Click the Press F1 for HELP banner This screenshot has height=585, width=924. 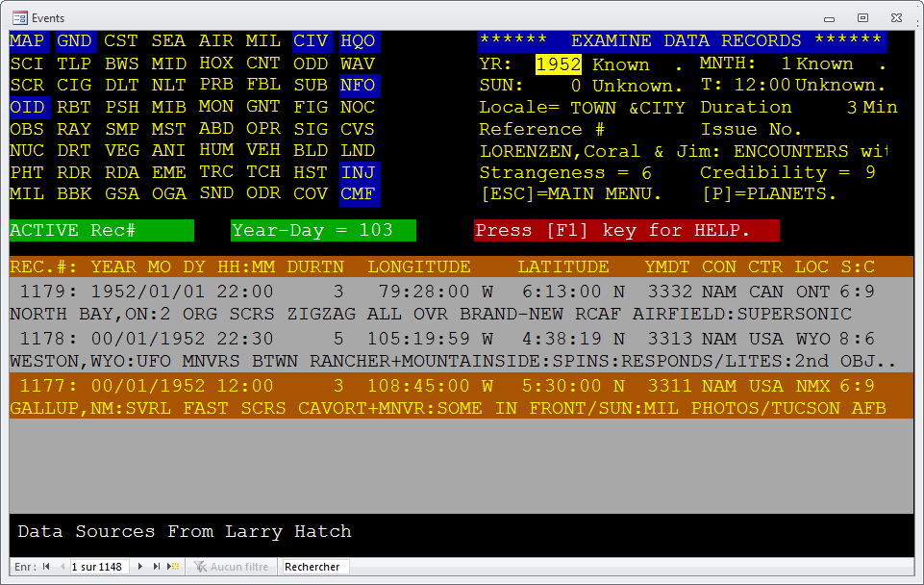click(626, 230)
